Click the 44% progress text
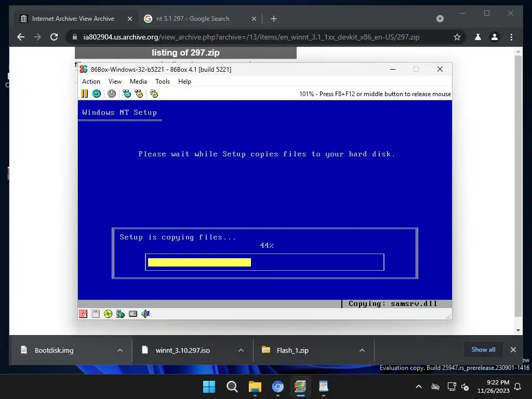532x399 pixels. click(x=267, y=245)
